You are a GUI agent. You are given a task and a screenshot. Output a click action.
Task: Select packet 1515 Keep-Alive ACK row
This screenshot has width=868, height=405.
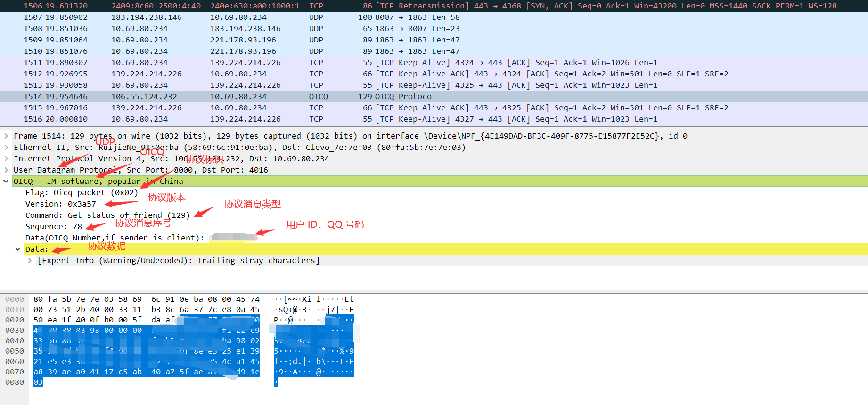tap(434, 107)
